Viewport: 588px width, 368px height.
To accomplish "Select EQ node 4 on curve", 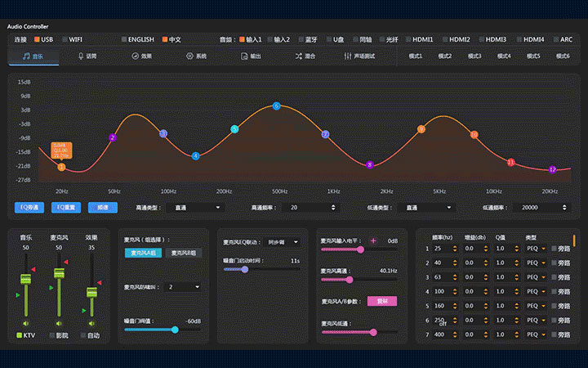I will 195,156.
